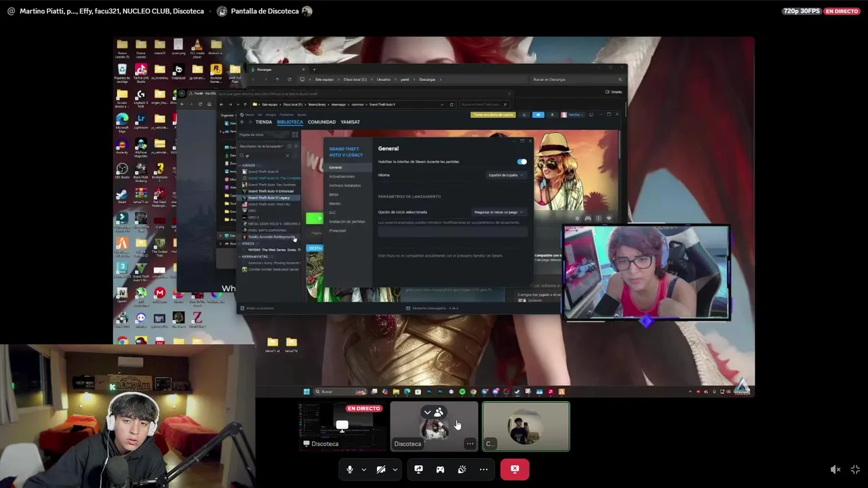Viewport: 868px width, 488px height.
Task: Click the heart favorite icon on the game page
Action: pyautogui.click(x=609, y=218)
